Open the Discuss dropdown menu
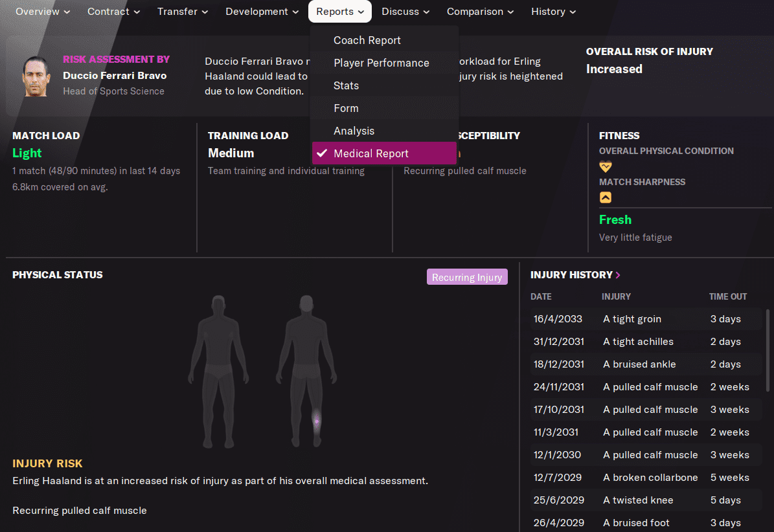Screen dimensions: 774x532 405,12
